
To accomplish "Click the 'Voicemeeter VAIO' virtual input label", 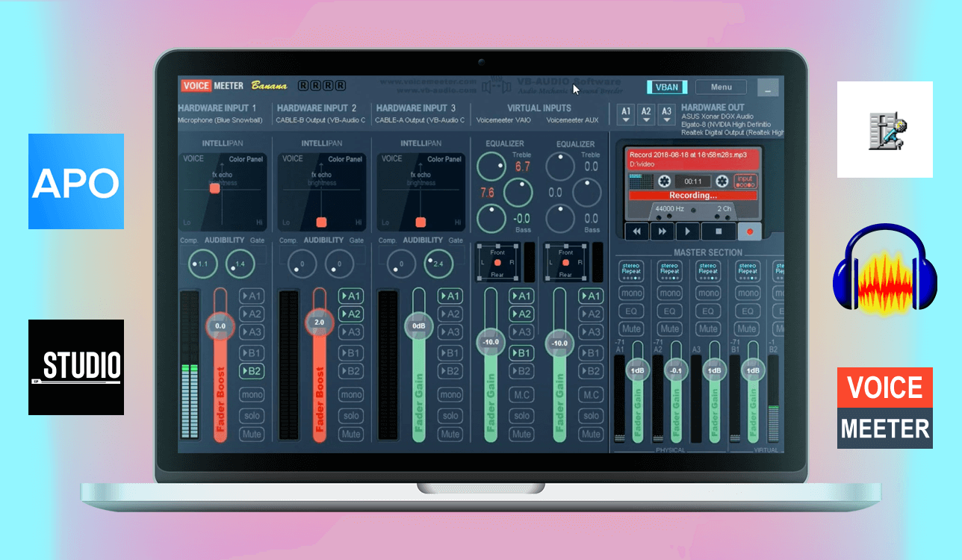I will coord(504,120).
